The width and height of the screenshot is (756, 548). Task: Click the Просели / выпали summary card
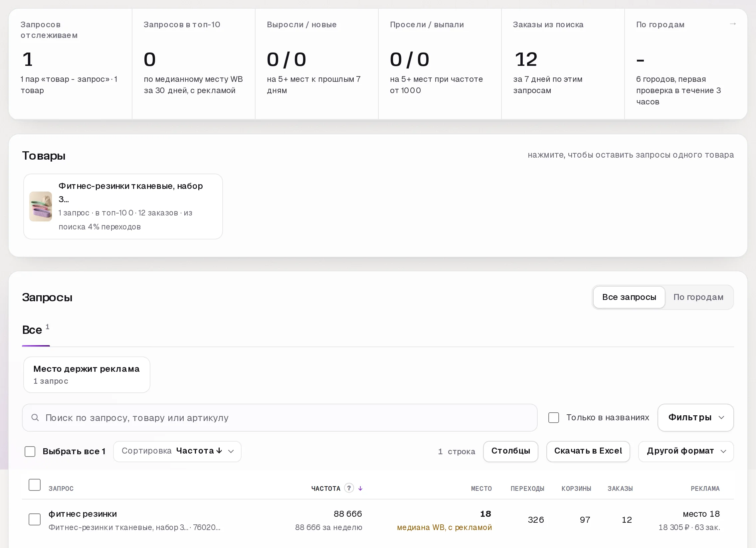point(440,64)
